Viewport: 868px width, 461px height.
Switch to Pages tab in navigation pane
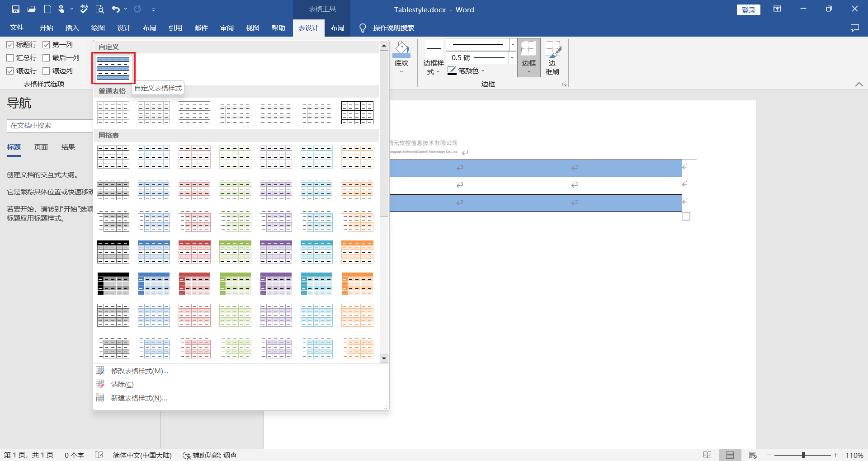click(x=41, y=147)
